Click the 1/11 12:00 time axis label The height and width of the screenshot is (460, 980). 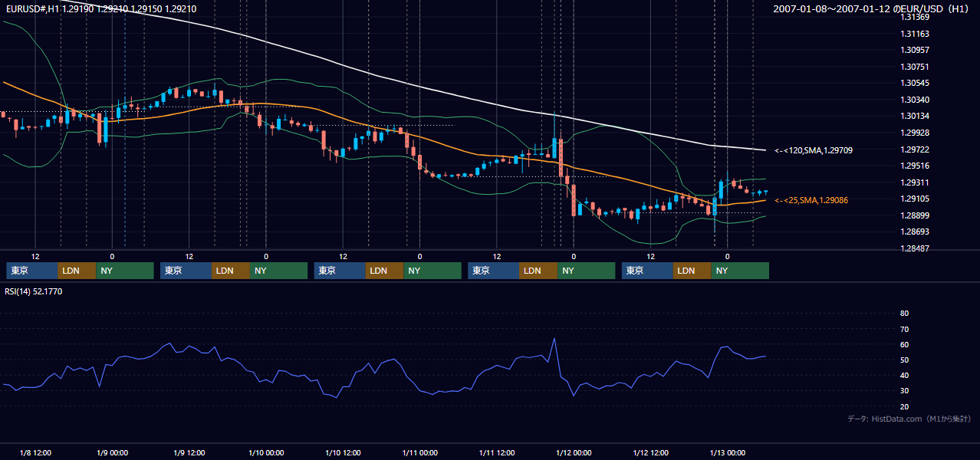click(x=496, y=453)
